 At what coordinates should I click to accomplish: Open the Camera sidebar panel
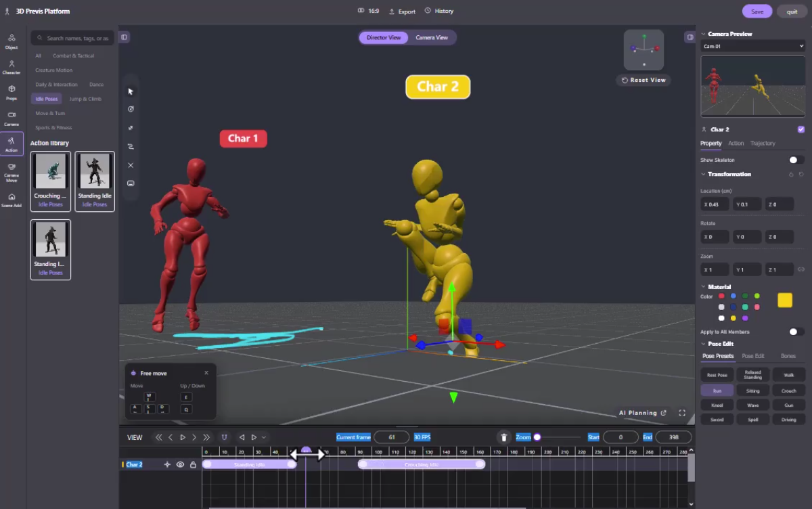[x=12, y=118]
